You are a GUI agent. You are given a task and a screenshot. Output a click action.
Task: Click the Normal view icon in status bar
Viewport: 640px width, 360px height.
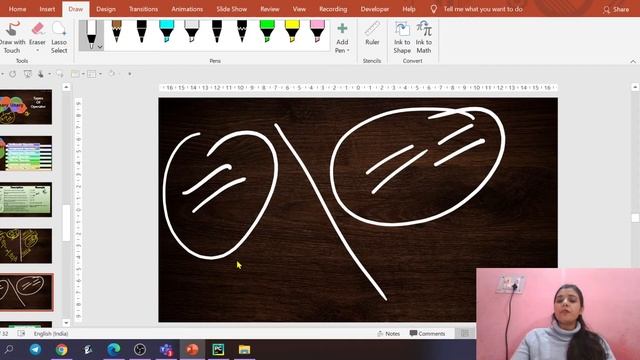[x=465, y=333]
